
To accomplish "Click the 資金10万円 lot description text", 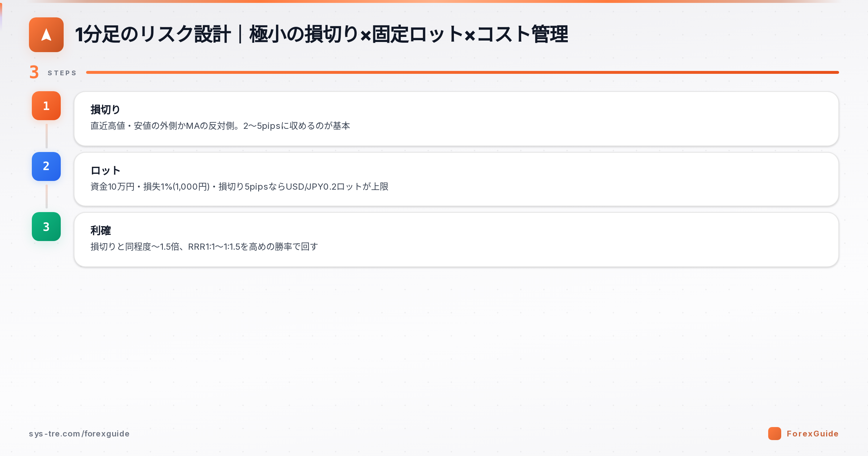I will 239,187.
